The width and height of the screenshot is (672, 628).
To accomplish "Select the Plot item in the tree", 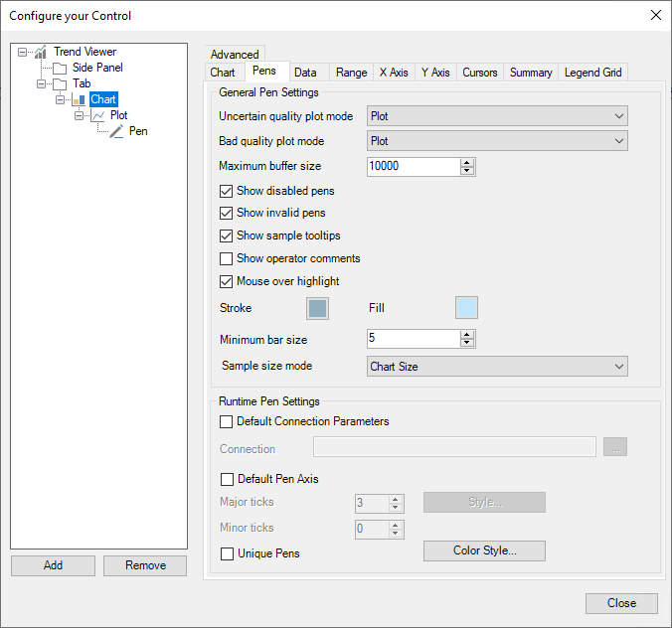I will [118, 115].
